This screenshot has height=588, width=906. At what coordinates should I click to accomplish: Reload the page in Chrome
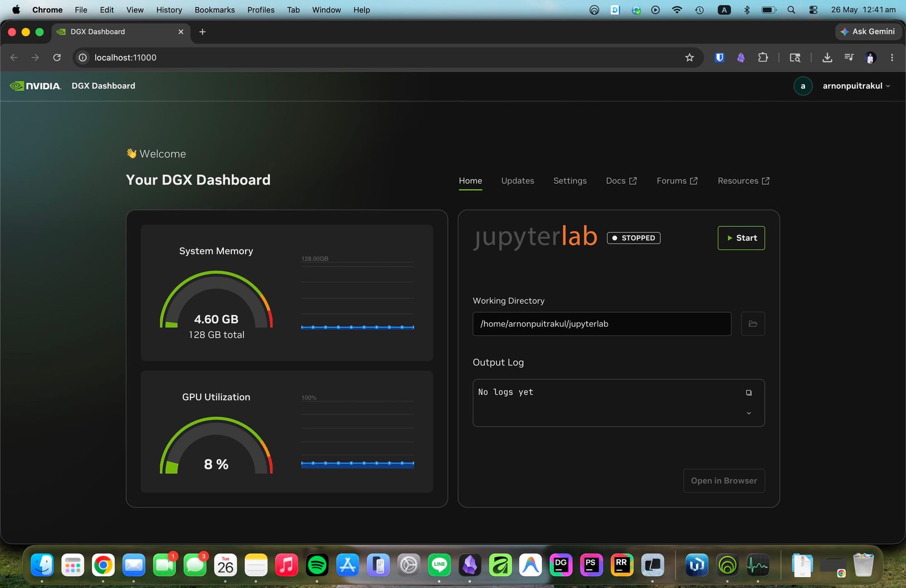pos(57,57)
